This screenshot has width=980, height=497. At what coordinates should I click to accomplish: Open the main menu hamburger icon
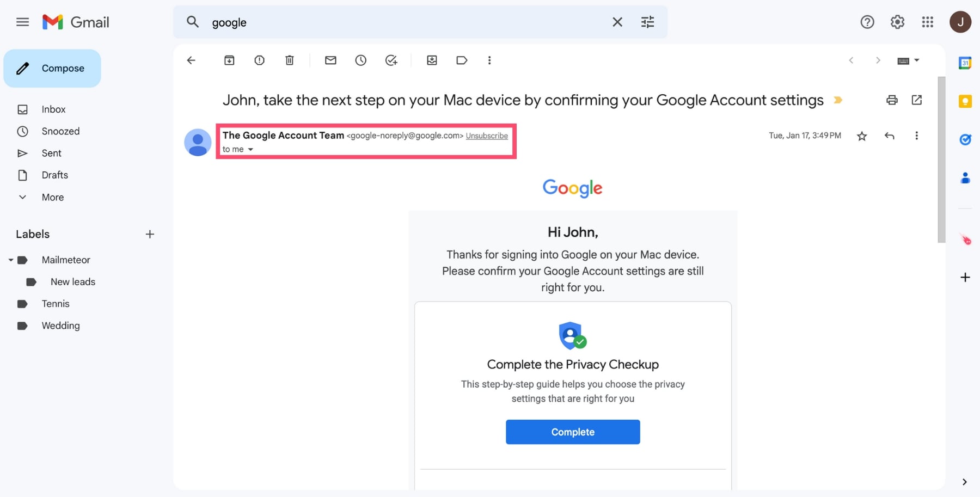[22, 22]
